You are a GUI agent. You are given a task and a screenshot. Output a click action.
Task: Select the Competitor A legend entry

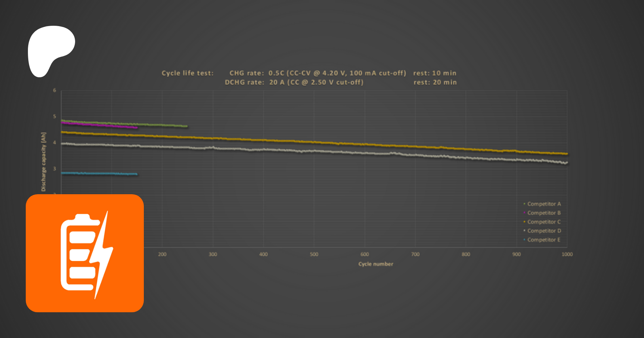pyautogui.click(x=543, y=204)
